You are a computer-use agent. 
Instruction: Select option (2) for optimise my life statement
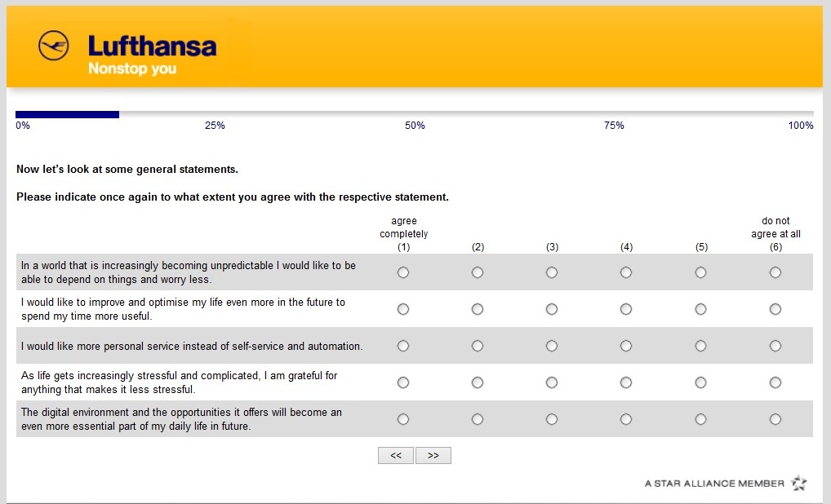pyautogui.click(x=478, y=309)
